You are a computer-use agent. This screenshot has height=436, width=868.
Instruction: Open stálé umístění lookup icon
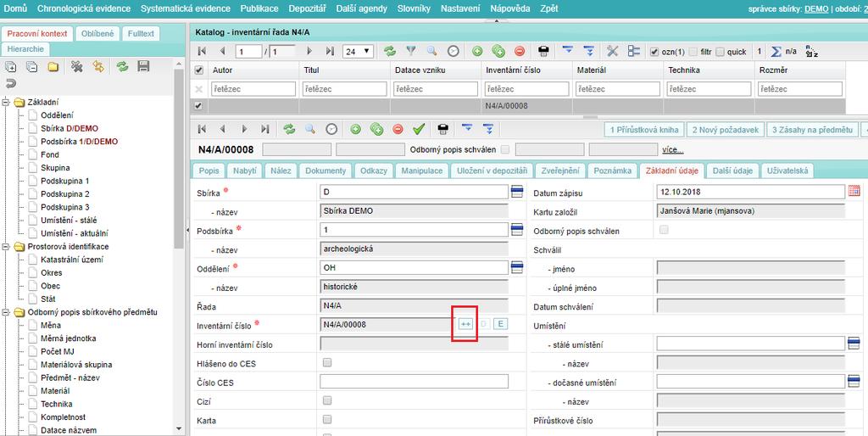coord(854,344)
